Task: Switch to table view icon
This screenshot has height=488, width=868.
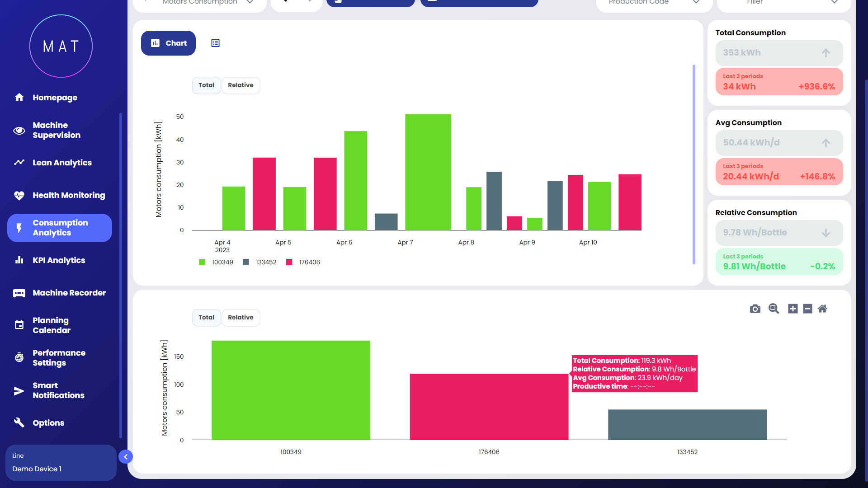Action: point(215,43)
